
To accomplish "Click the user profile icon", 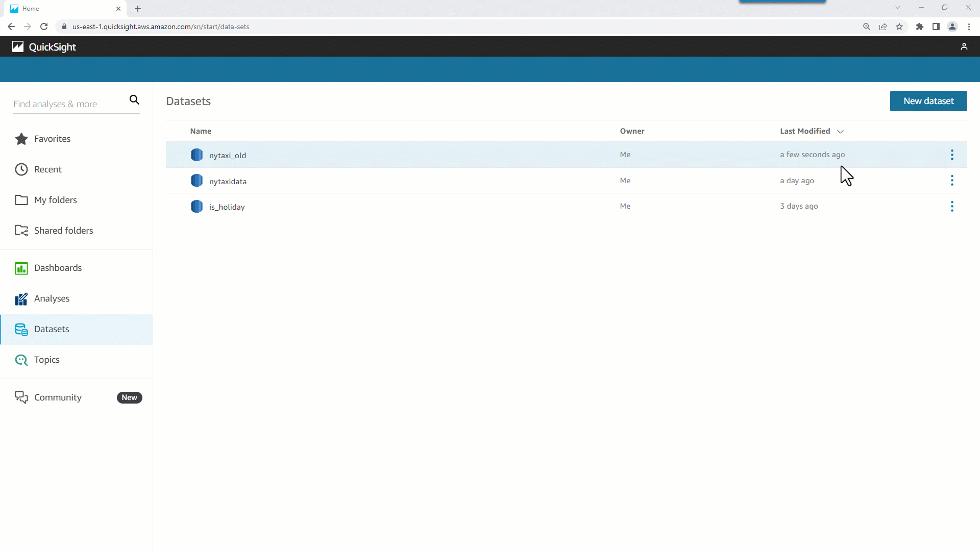I will (x=964, y=46).
